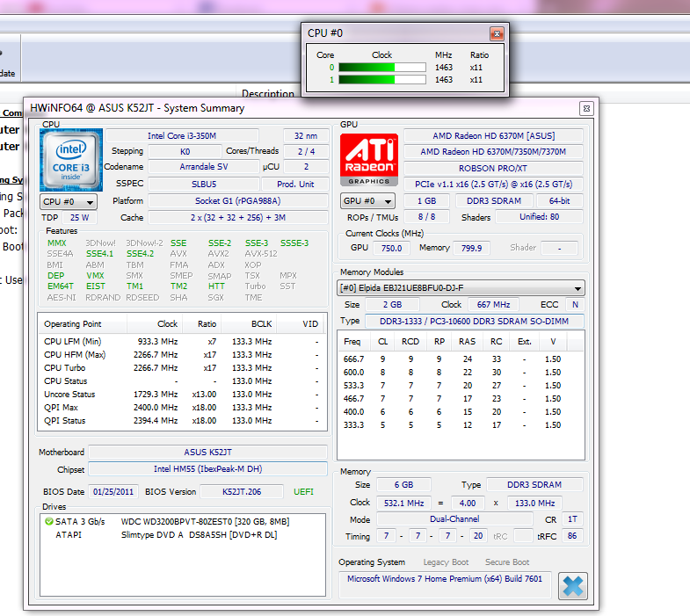The width and height of the screenshot is (690, 616).
Task: Click the Secure Boot label
Action: click(507, 562)
